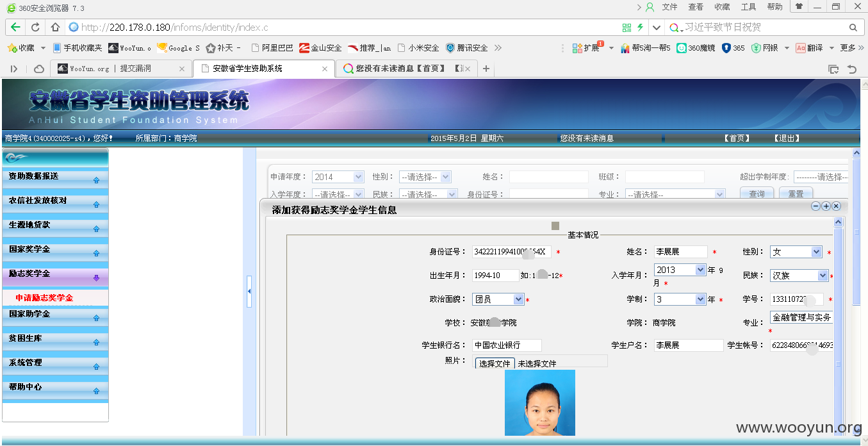The image size is (868, 446).
Task: Open 超出学制年度 dropdown
Action: (821, 177)
